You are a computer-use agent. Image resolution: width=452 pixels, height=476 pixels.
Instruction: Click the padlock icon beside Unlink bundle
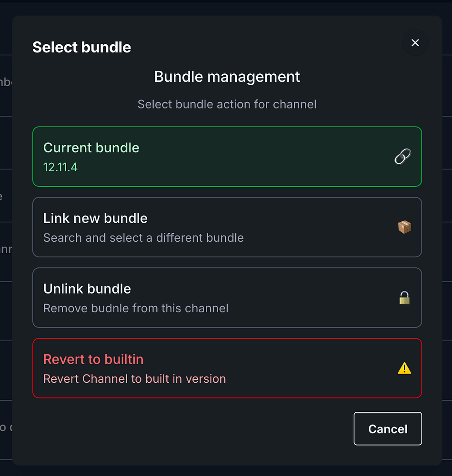[x=404, y=298]
